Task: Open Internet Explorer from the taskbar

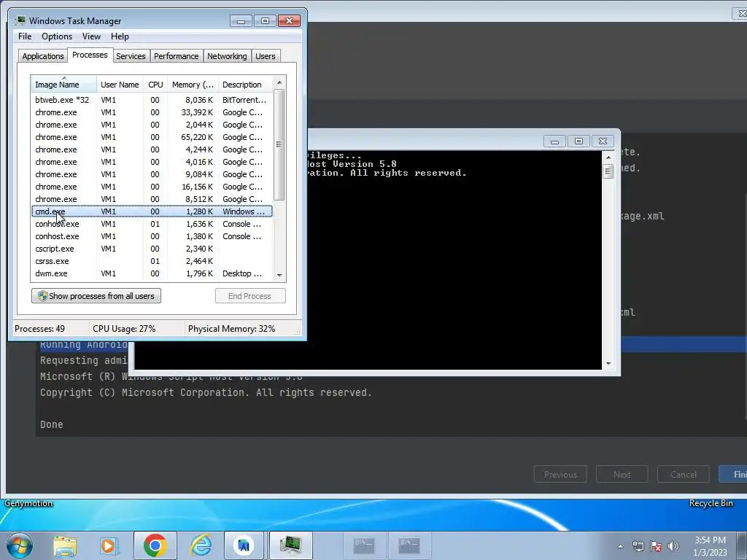Action: click(200, 545)
